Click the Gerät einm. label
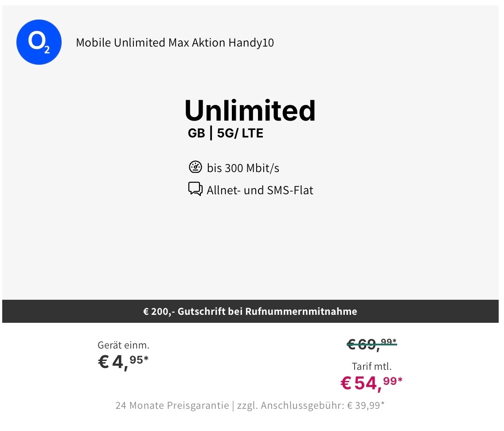 [123, 345]
